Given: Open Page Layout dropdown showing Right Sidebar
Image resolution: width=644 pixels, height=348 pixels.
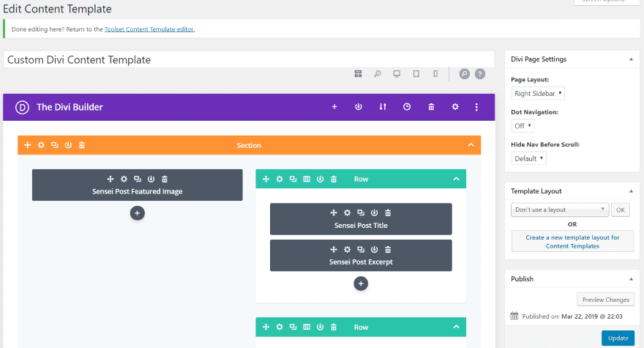Looking at the screenshot, I should click(538, 93).
